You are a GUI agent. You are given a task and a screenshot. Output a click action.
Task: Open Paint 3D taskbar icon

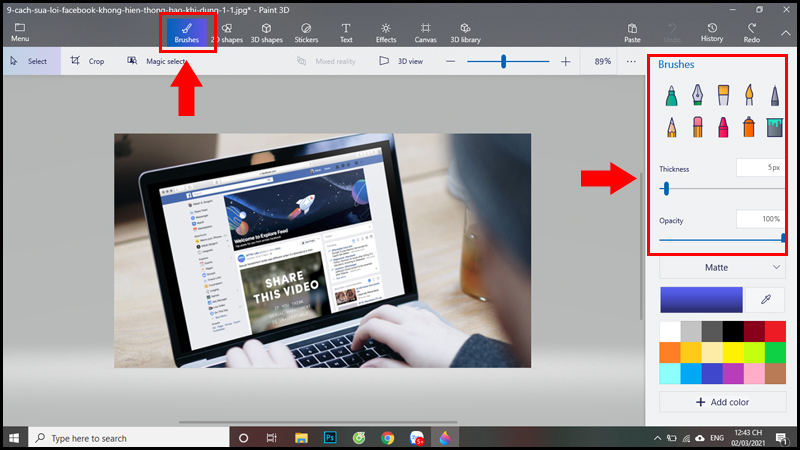point(445,438)
